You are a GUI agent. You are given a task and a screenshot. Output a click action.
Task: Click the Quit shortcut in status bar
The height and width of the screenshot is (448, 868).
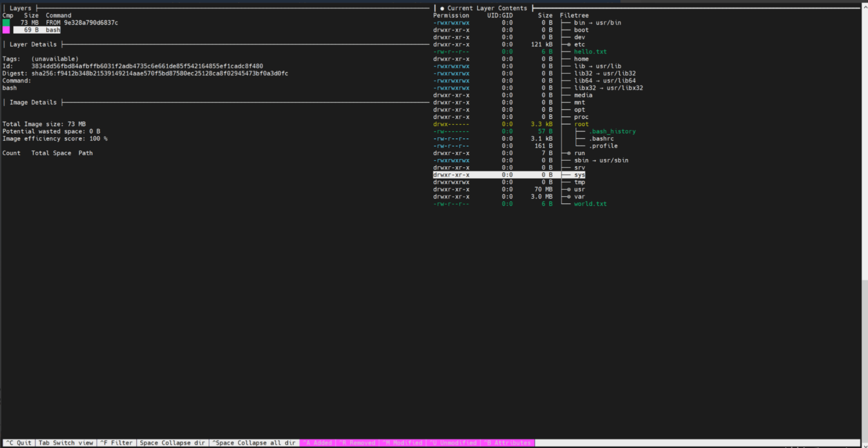(x=17, y=443)
